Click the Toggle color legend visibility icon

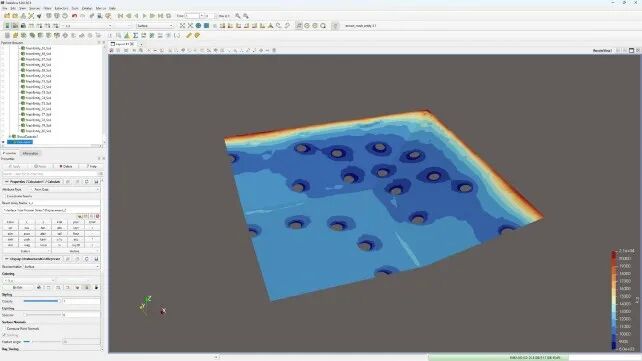pos(7,25)
